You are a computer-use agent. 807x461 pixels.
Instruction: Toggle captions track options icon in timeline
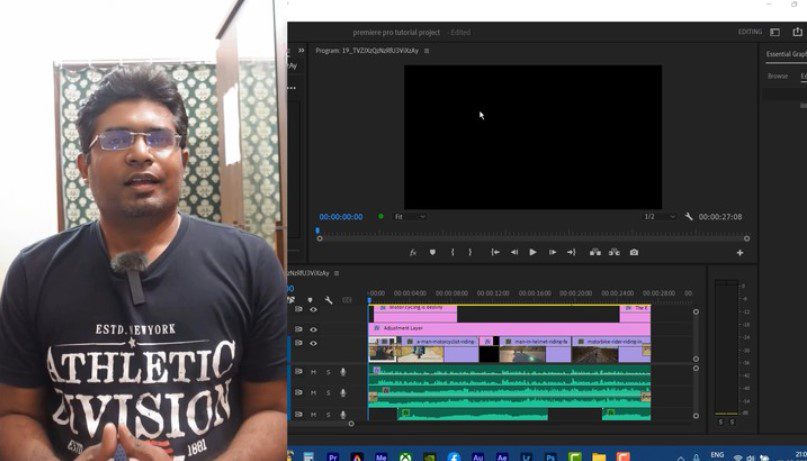coord(347,300)
